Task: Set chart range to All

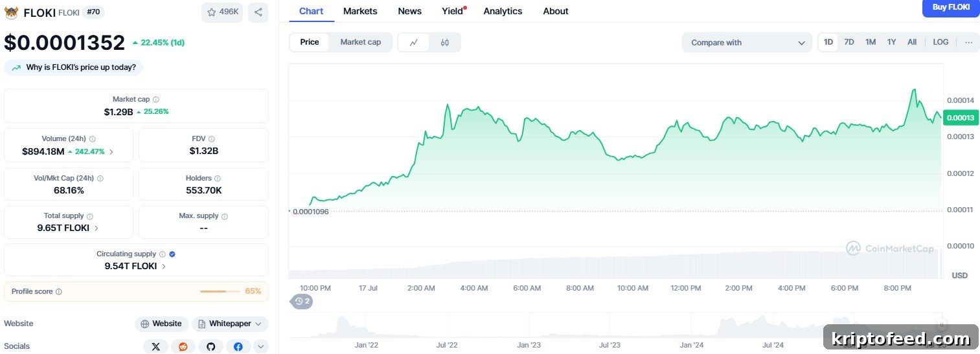Action: click(x=912, y=42)
